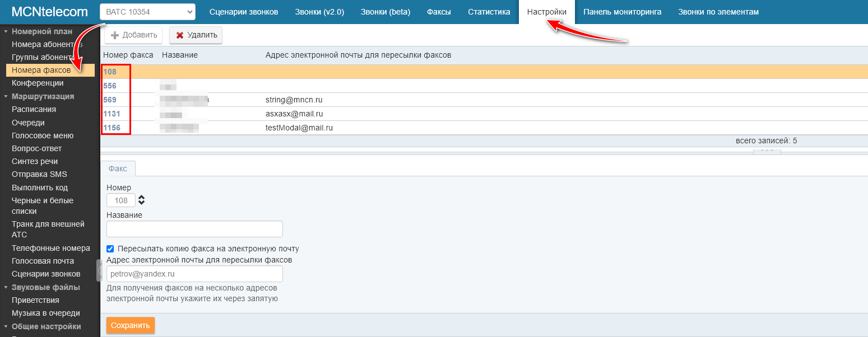
Task: Switch to Звонки (v2.0) tab
Action: 319,12
